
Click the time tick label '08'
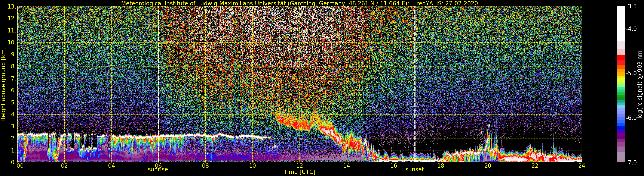tap(205, 166)
